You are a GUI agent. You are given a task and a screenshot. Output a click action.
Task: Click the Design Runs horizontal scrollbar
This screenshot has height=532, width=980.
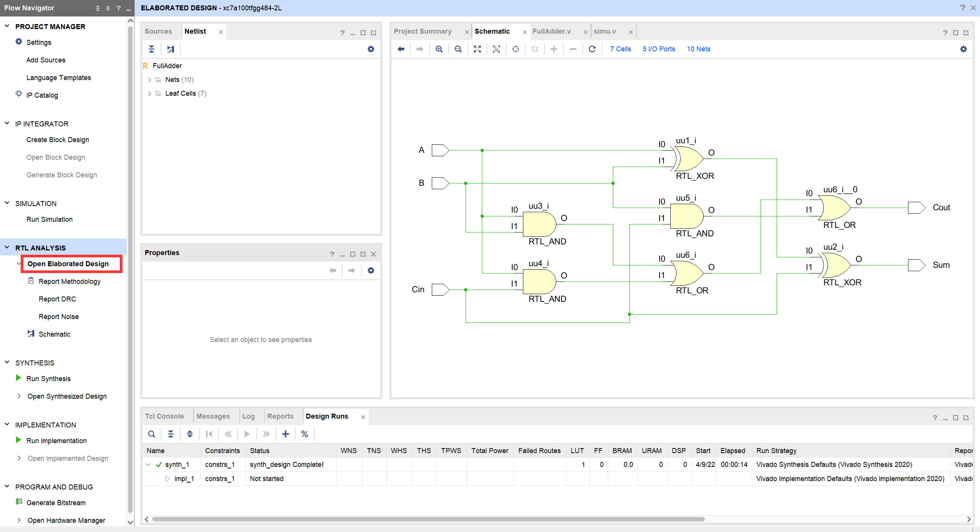(x=428, y=519)
